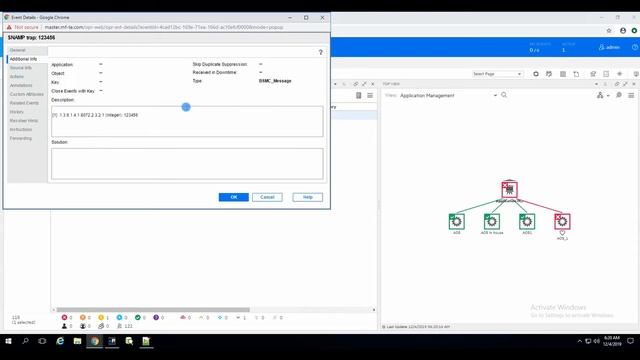Click the taskbar search icon

tap(25, 341)
